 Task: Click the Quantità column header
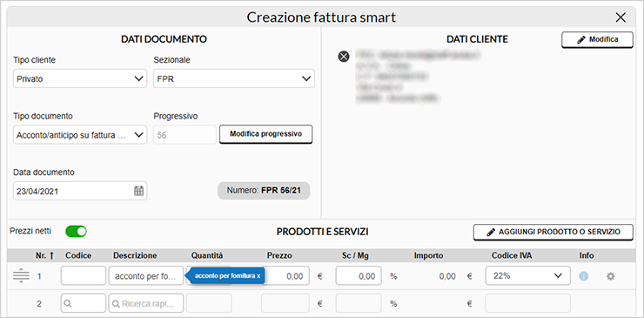coord(207,255)
